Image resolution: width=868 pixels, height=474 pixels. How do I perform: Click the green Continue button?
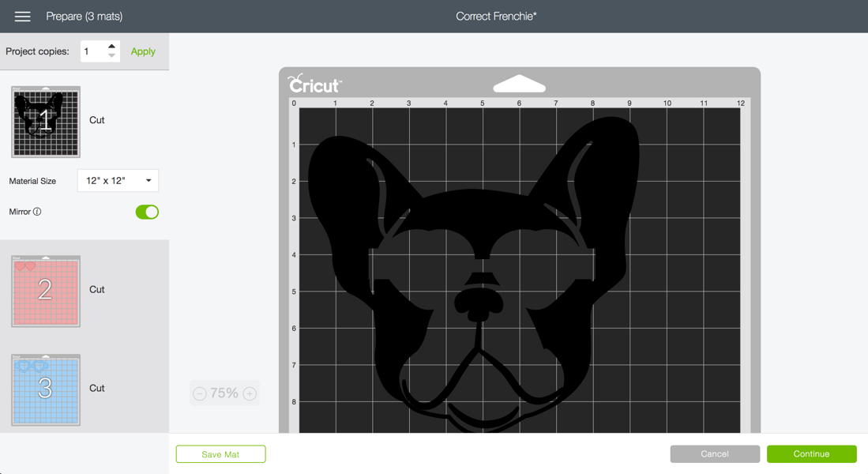(x=811, y=454)
